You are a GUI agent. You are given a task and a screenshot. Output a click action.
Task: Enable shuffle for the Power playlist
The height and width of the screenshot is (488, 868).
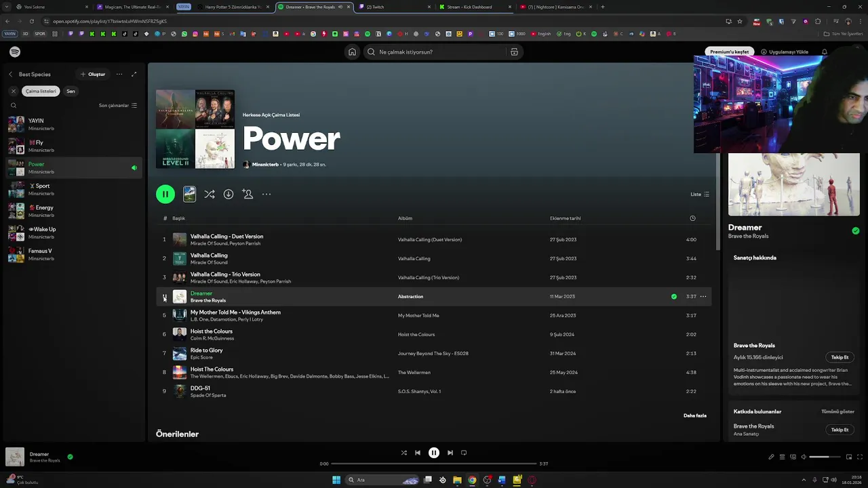coord(210,195)
